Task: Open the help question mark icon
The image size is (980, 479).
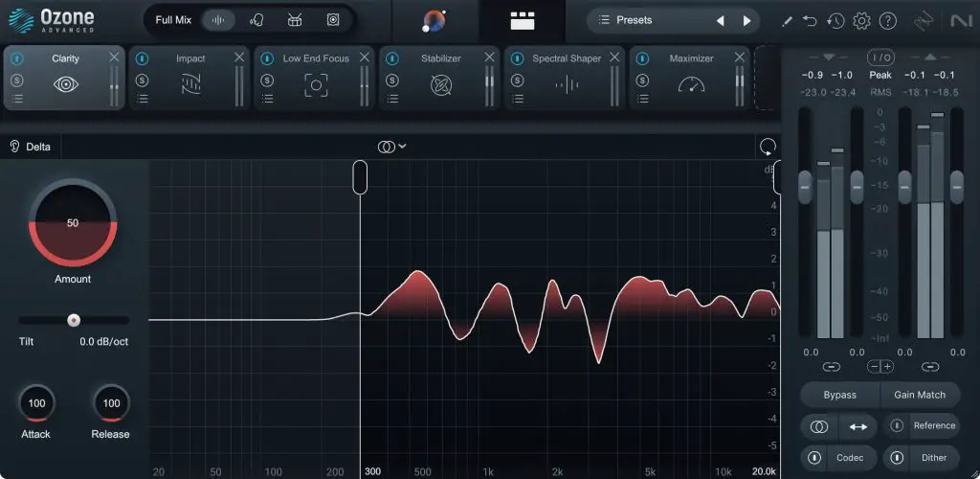Action: 887,21
